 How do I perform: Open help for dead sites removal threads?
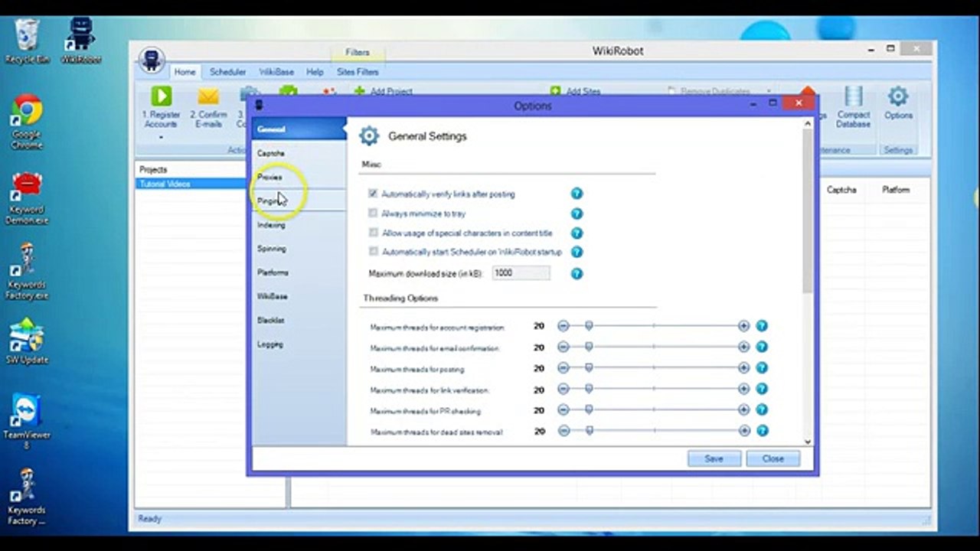[x=762, y=431]
